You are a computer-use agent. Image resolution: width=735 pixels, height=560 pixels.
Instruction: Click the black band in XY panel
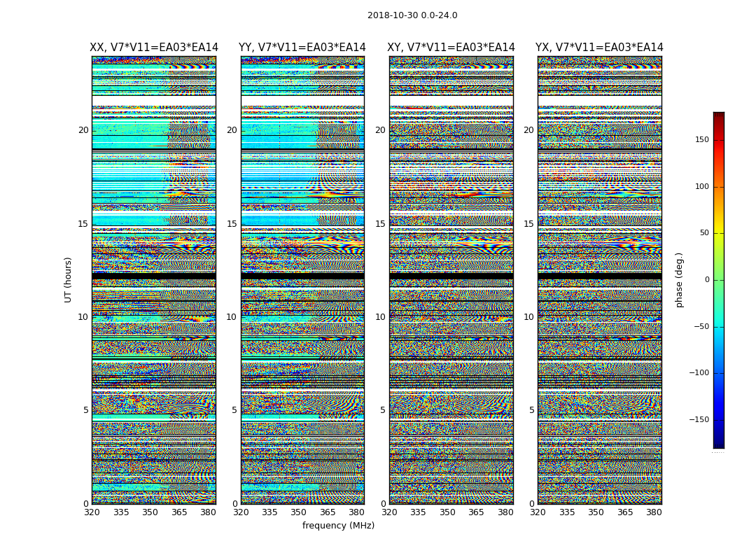pyautogui.click(x=451, y=276)
